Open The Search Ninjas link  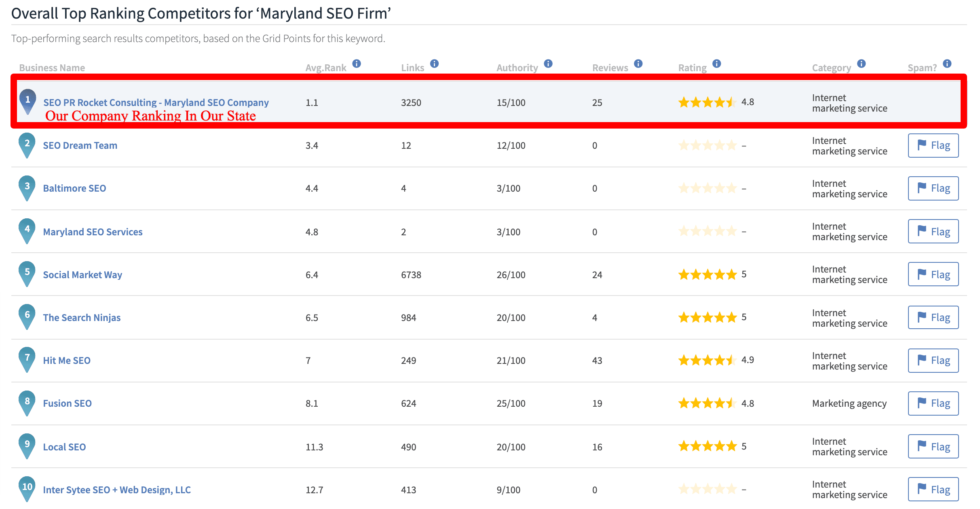coord(82,318)
